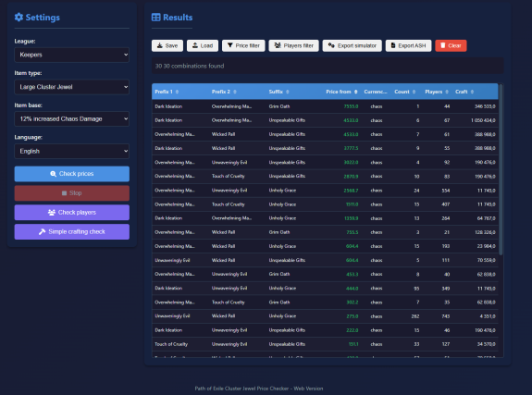Open the Price filter
This screenshot has height=395, width=532.
243,45
